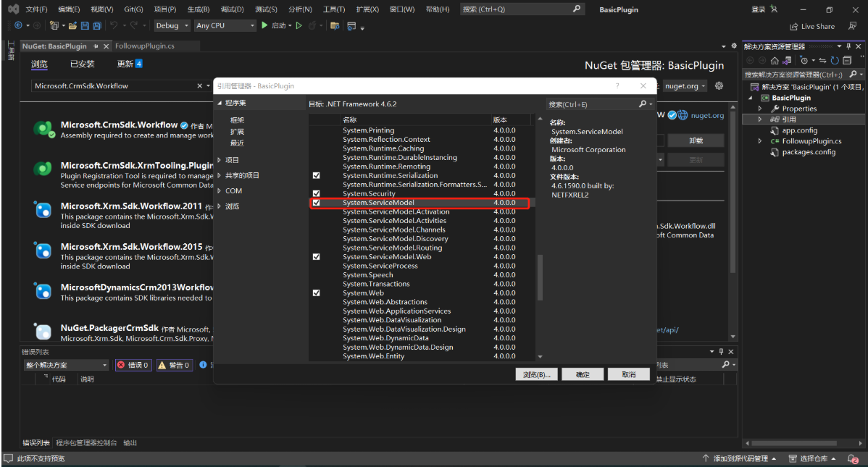Click the navigate backward arrow icon
868x467 pixels.
pyautogui.click(x=18, y=25)
